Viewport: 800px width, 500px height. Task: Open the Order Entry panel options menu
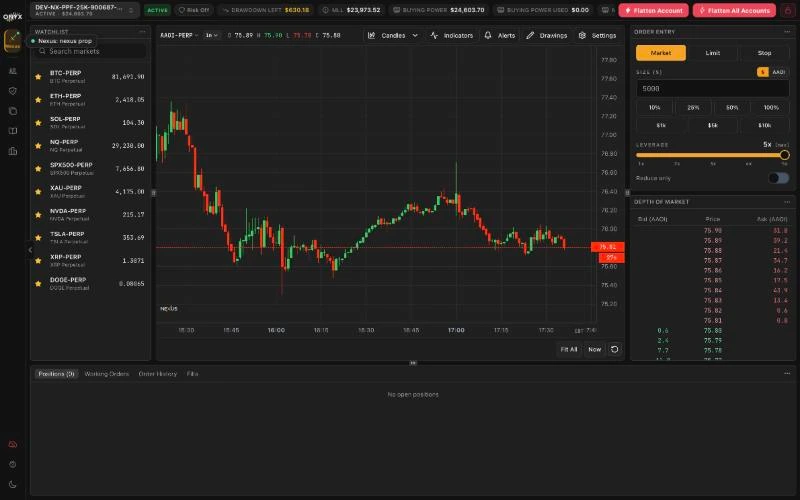click(787, 32)
